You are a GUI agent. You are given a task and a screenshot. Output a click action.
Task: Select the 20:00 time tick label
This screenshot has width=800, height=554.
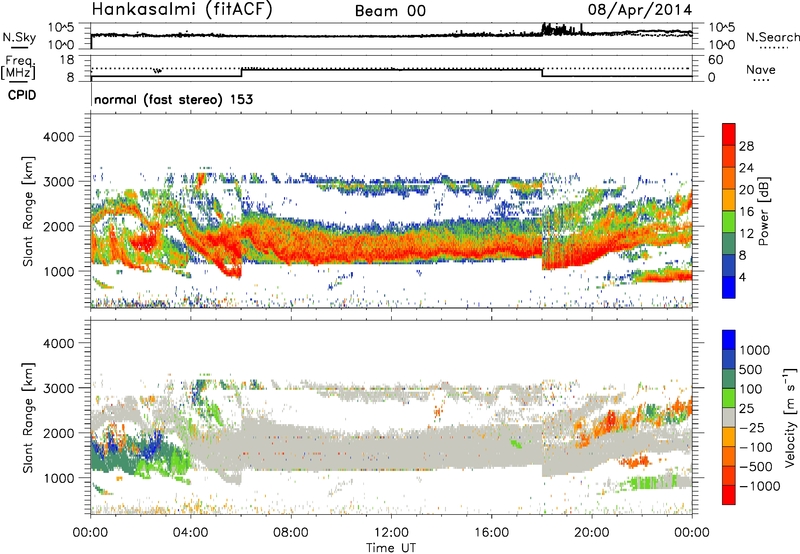coord(591,533)
